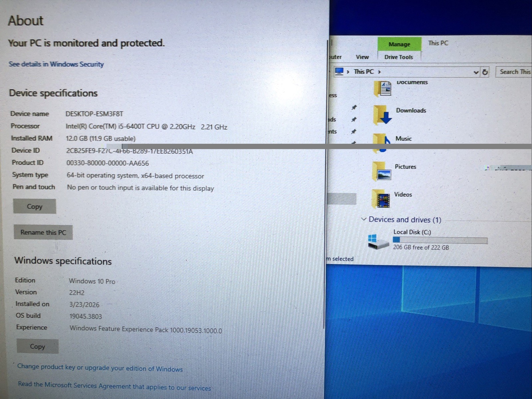Image resolution: width=532 pixels, height=399 pixels.
Task: Click the This PC monitor icon in address bar
Action: pyautogui.click(x=339, y=71)
